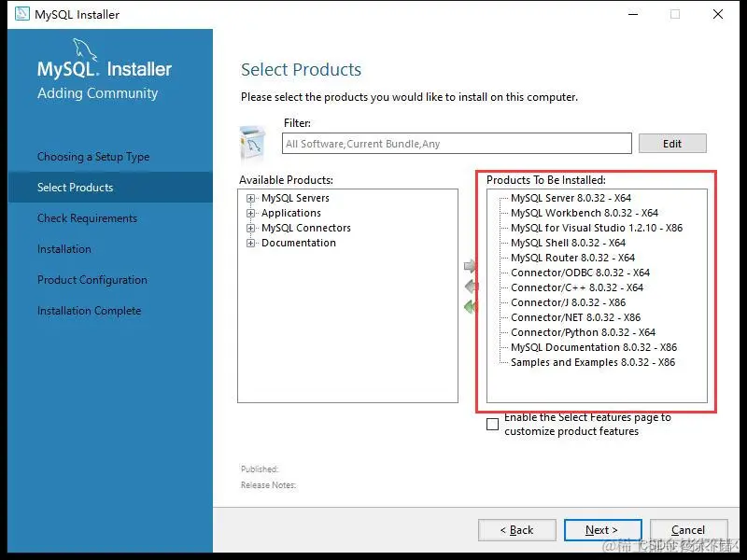Enable the Select Features page checkbox
Viewport: 747px width, 560px height.
pyautogui.click(x=493, y=424)
